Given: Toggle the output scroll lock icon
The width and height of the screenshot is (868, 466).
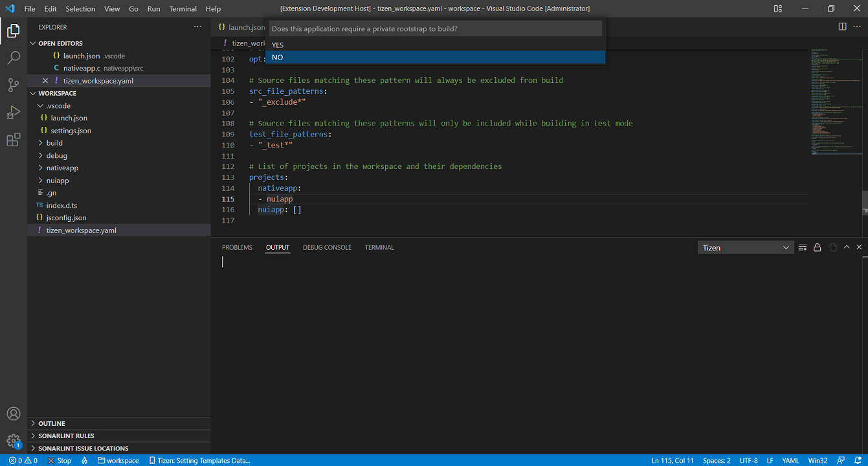Looking at the screenshot, I should click(x=818, y=247).
